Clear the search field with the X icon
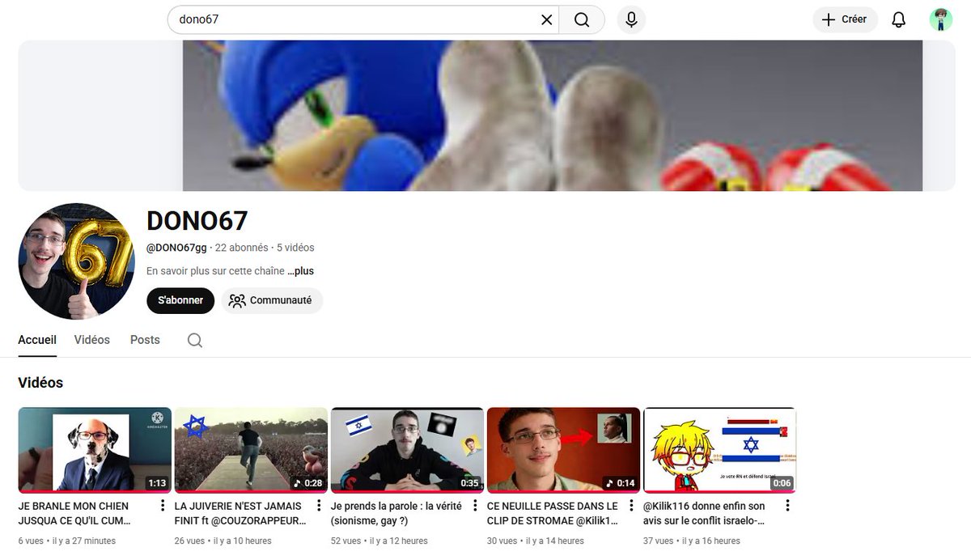Image resolution: width=971 pixels, height=560 pixels. coord(547,20)
